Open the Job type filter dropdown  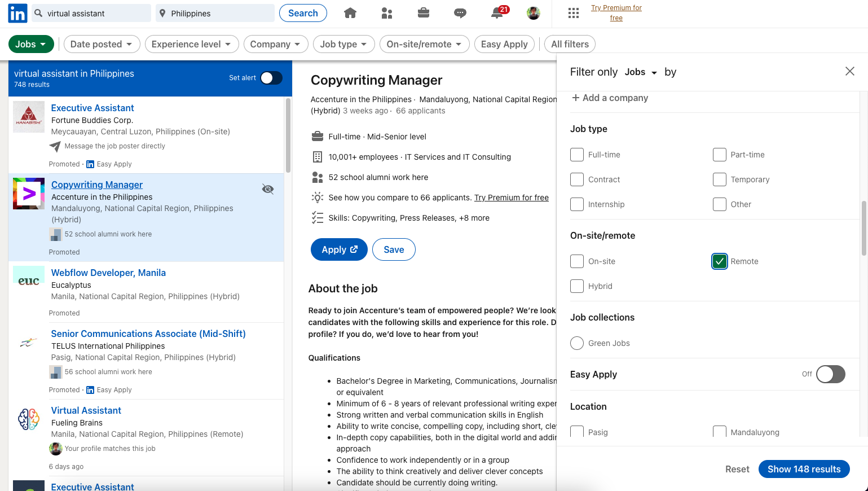point(344,44)
